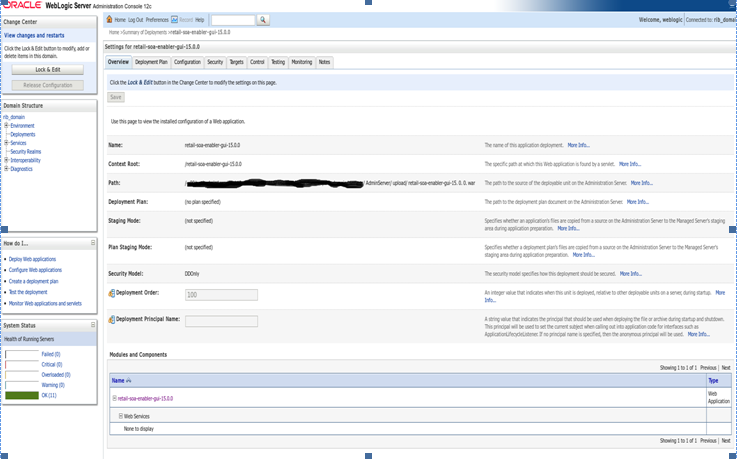The height and width of the screenshot is (459, 737).
Task: Collapse the Web Services row
Action: pos(121,416)
